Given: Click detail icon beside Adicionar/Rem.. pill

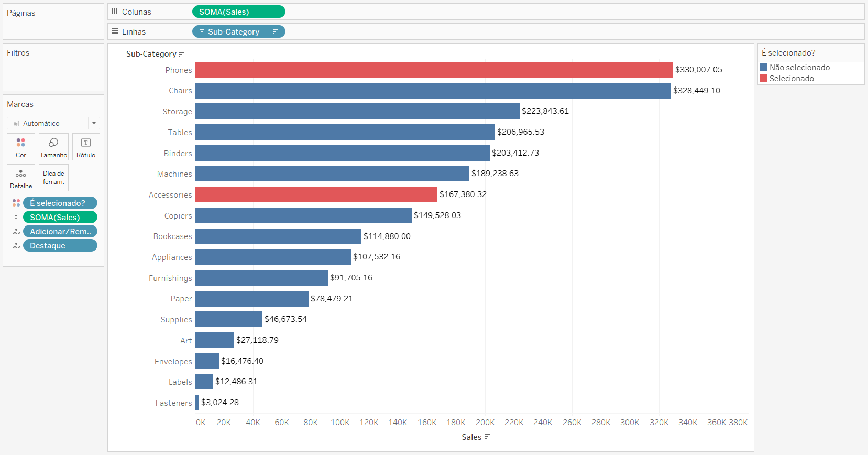Looking at the screenshot, I should [16, 231].
